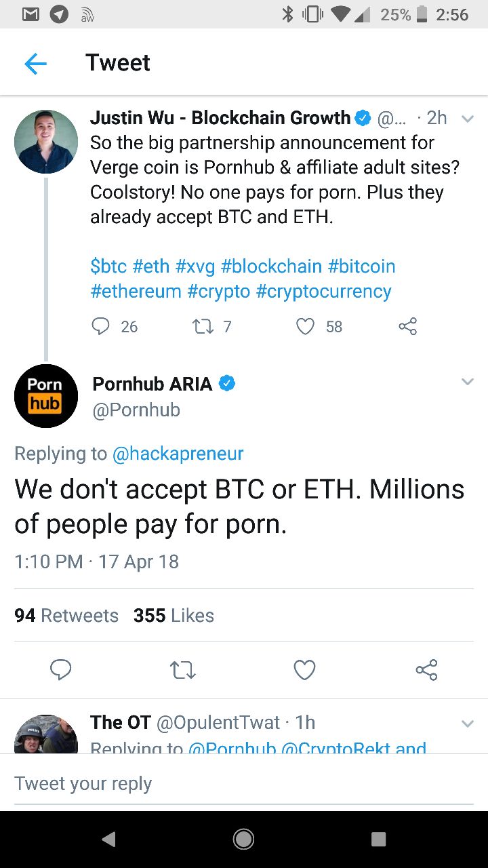Screen dimensions: 488x868
Task: Open dropdown arrow on Pornhub ARIA tweet
Action: (467, 382)
